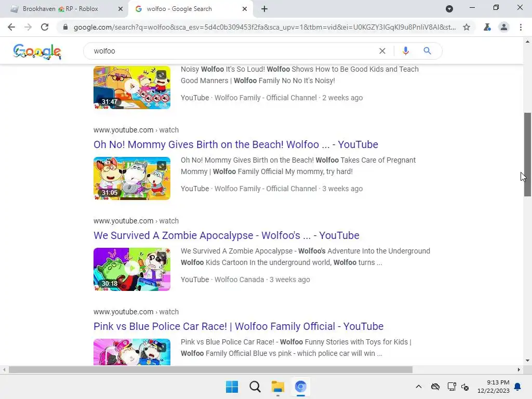Image resolution: width=532 pixels, height=399 pixels.
Task: Play the 30:18 zombie video thumbnail
Action: pyautogui.click(x=132, y=270)
